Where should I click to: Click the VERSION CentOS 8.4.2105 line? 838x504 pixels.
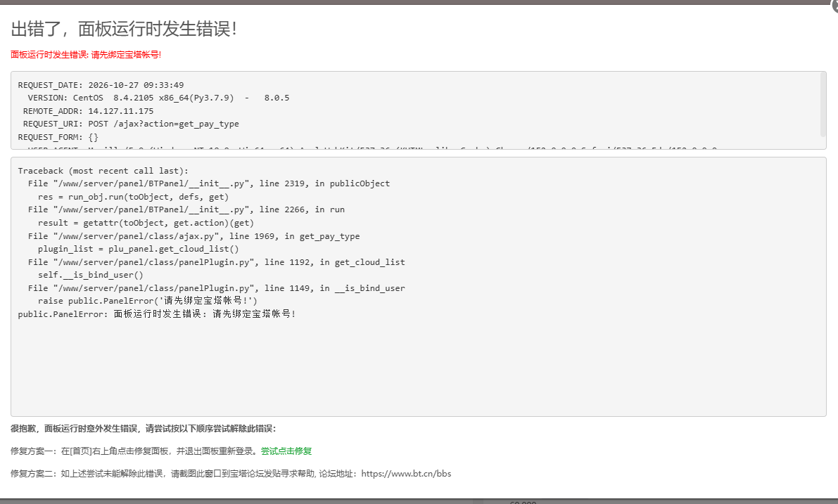[159, 98]
